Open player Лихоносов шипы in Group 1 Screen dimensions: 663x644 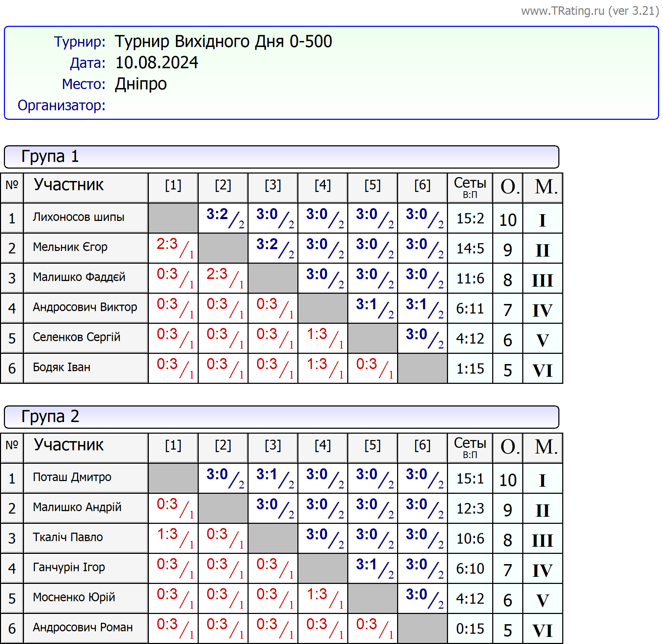pos(78,217)
